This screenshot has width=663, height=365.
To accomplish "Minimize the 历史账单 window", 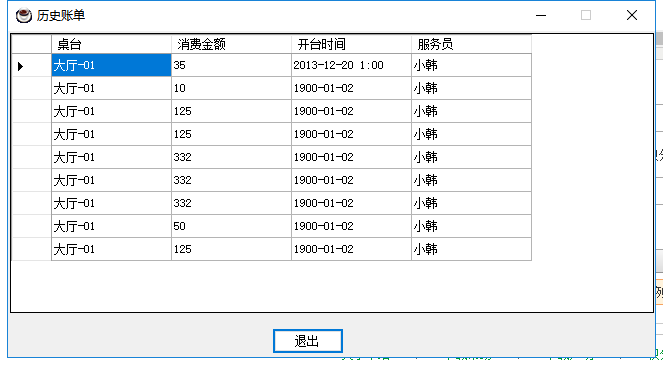I will tap(541, 16).
